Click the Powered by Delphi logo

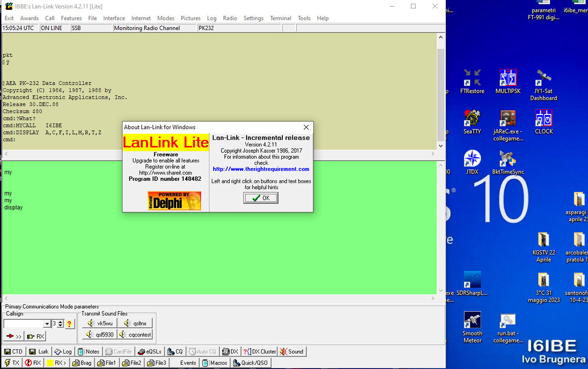point(174,201)
